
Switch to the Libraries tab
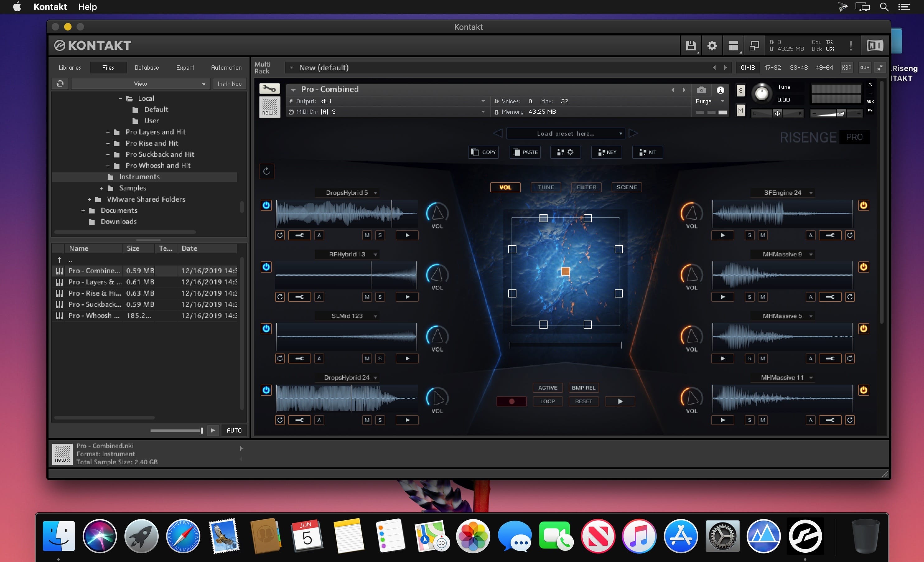70,68
